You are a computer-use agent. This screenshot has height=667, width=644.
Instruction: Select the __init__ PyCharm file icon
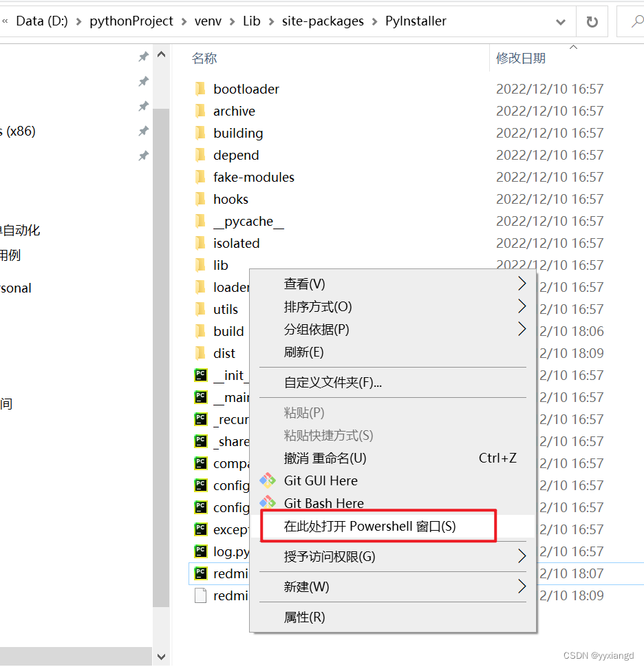pyautogui.click(x=201, y=375)
